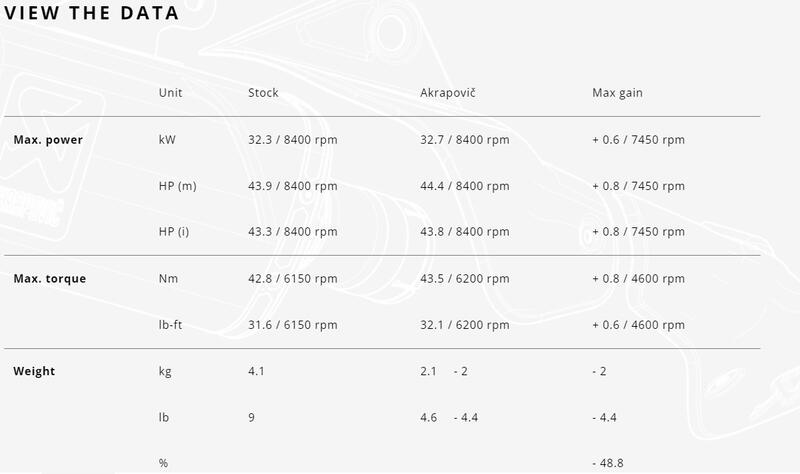This screenshot has width=800, height=474.
Task: Select the Max. power row label
Action: click(x=48, y=140)
